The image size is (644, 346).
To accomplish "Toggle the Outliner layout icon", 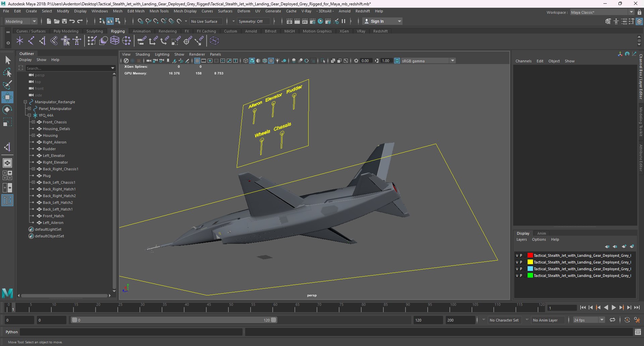I will pyautogui.click(x=7, y=200).
